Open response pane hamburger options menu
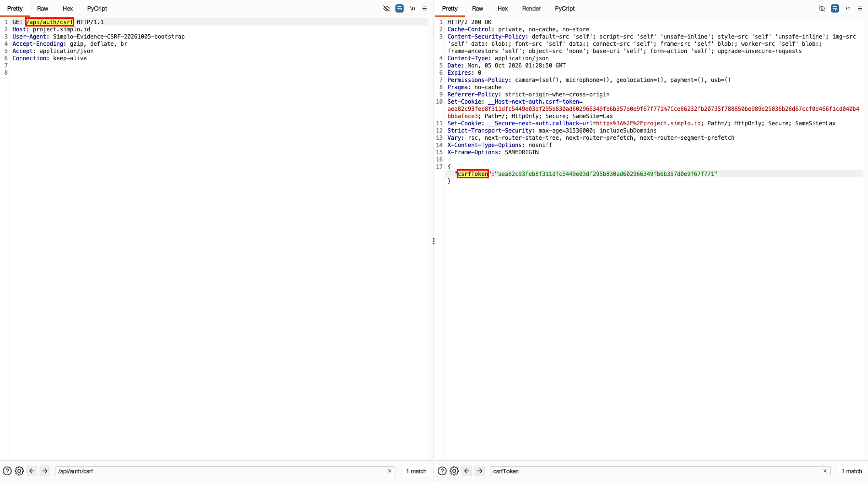The height and width of the screenshot is (482, 868). tap(860, 9)
